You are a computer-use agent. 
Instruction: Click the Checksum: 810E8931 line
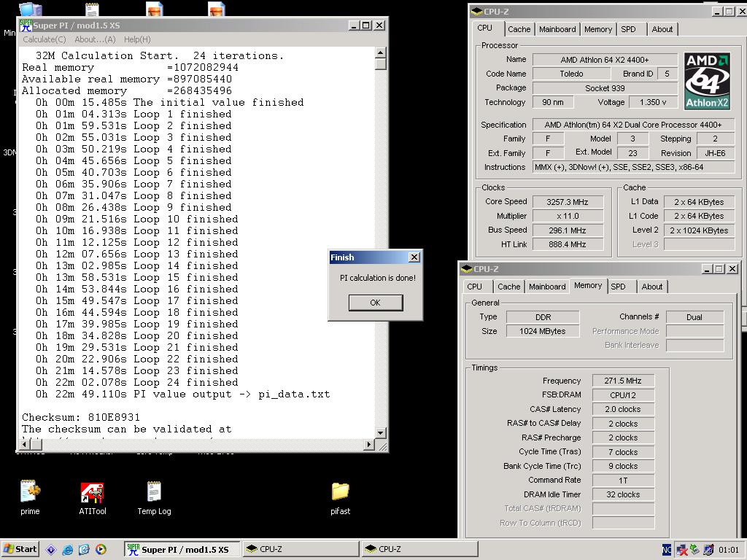click(x=81, y=418)
